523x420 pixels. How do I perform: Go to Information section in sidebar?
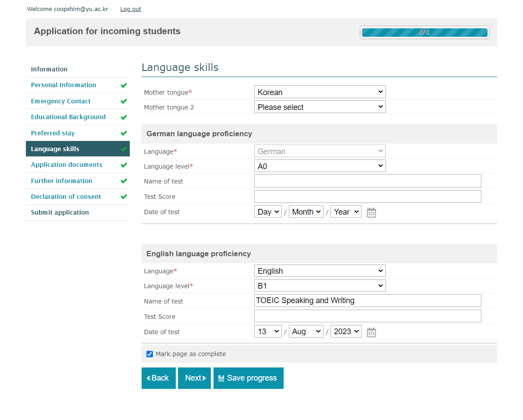pos(49,69)
